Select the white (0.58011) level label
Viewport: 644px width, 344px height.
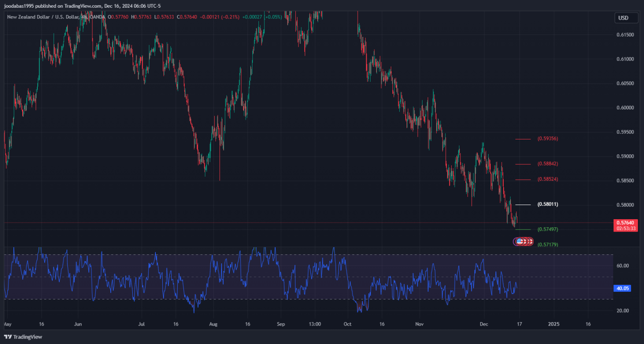tap(548, 204)
